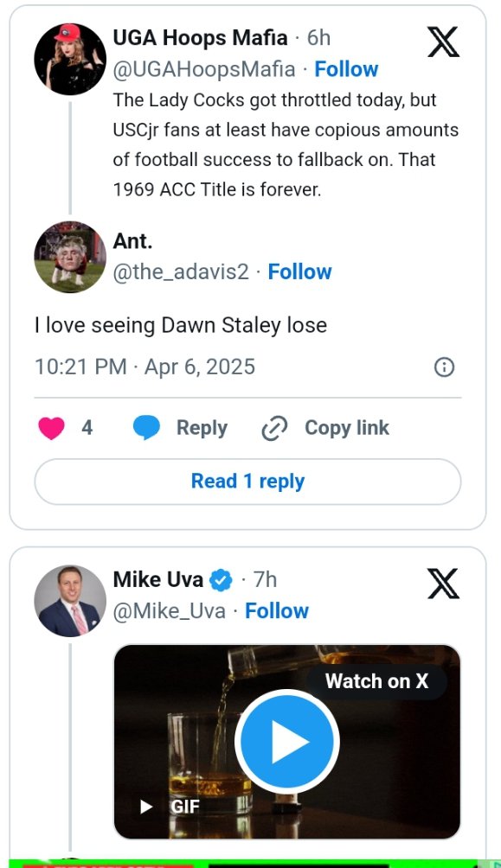Tap the copy link chain icon
Screen dimensions: 501x868
274,429
